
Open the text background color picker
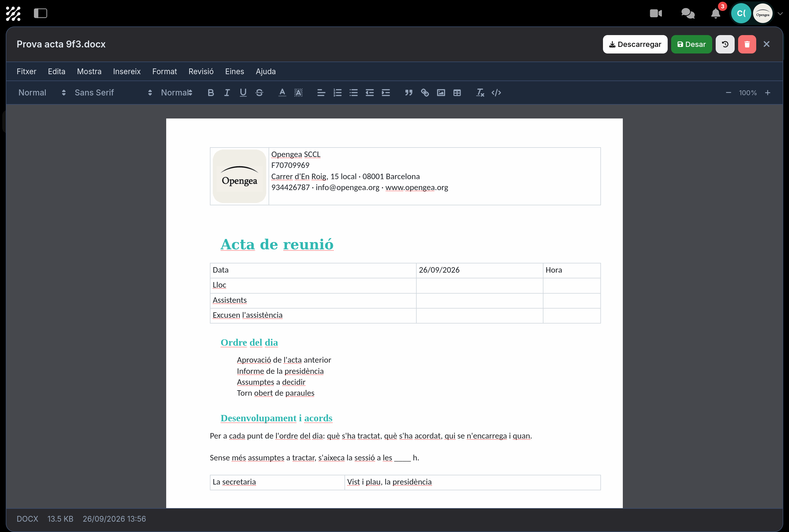coord(298,93)
